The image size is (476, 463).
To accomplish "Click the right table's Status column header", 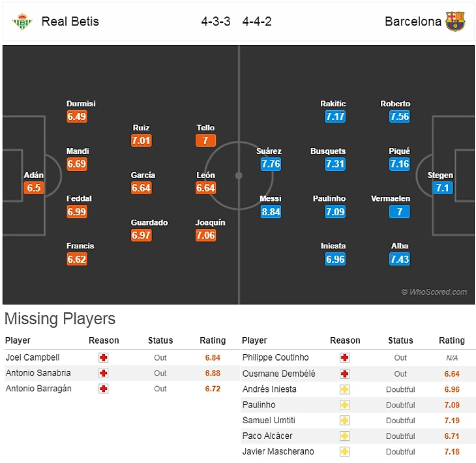I will [400, 340].
